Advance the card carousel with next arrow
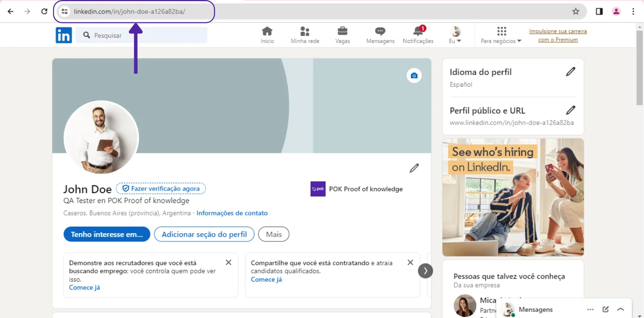This screenshot has height=318, width=644. pyautogui.click(x=425, y=271)
